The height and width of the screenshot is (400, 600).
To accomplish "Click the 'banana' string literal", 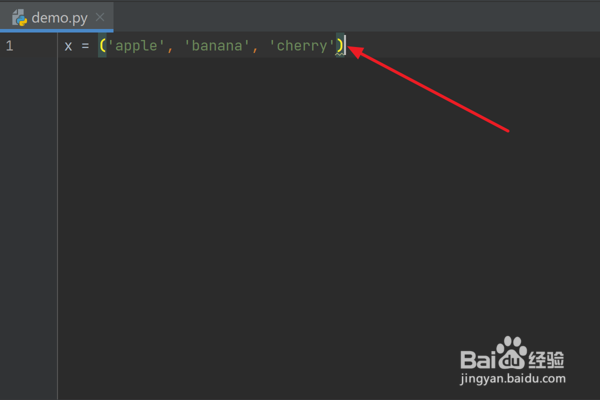I will (217, 46).
